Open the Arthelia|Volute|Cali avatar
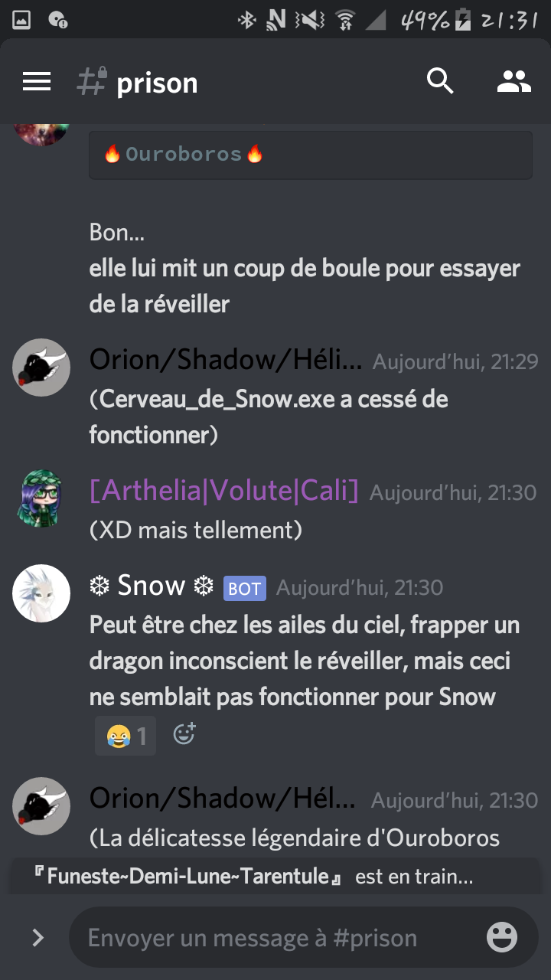Screen dimensions: 551x980 (41, 498)
